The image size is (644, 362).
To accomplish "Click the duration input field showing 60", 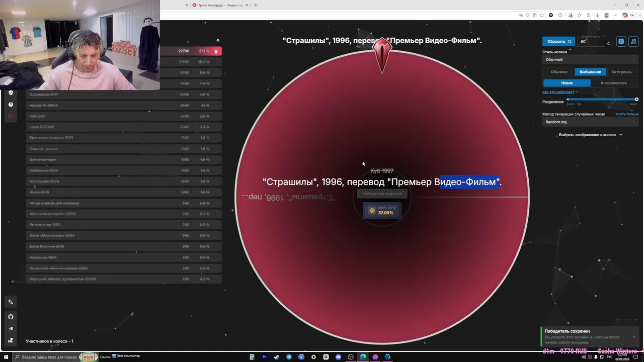I will [x=591, y=41].
